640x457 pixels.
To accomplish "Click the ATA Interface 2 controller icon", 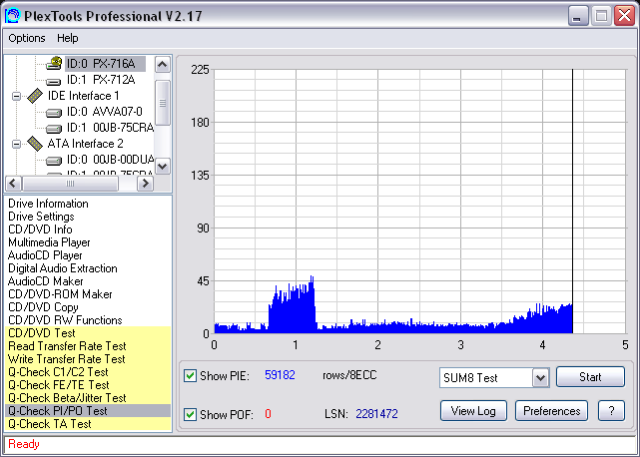I will [x=35, y=144].
